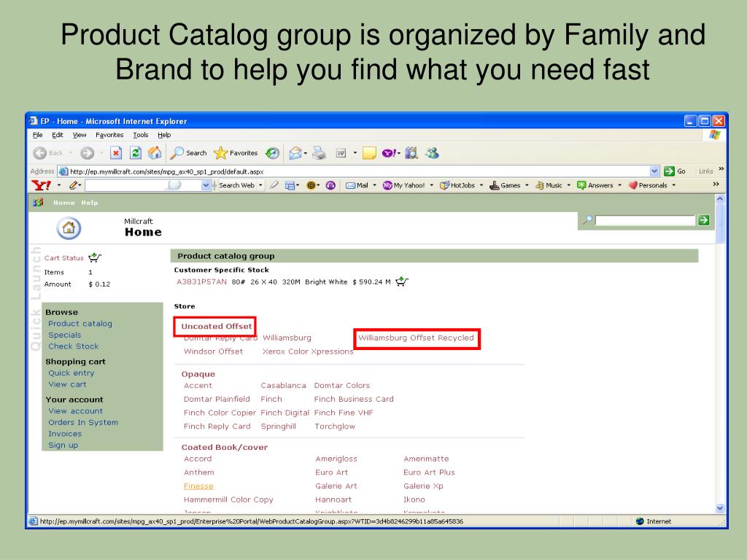This screenshot has width=747, height=560.
Task: Click the Yahoo toolbar pencil icon
Action: pos(73,185)
